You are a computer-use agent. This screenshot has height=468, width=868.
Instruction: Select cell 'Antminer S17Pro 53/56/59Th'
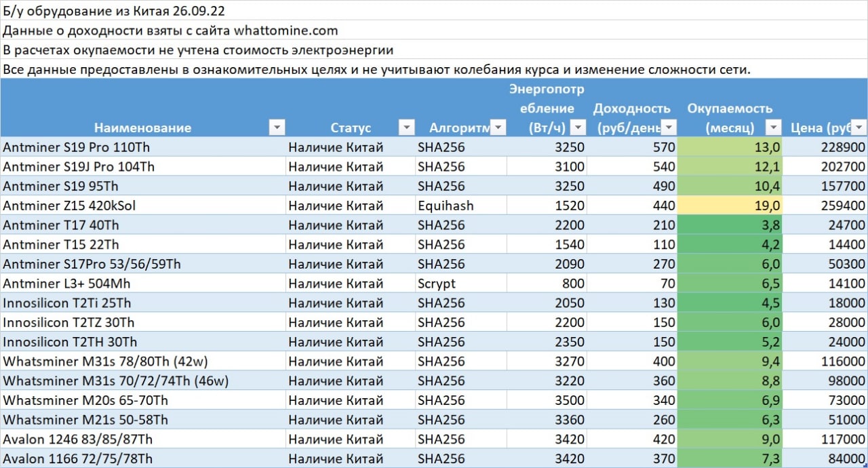142,264
